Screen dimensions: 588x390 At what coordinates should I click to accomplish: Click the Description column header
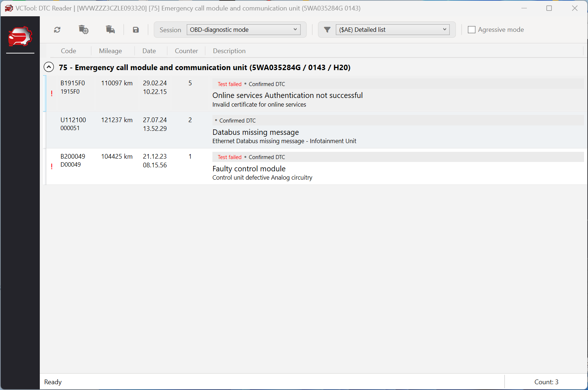coord(229,51)
